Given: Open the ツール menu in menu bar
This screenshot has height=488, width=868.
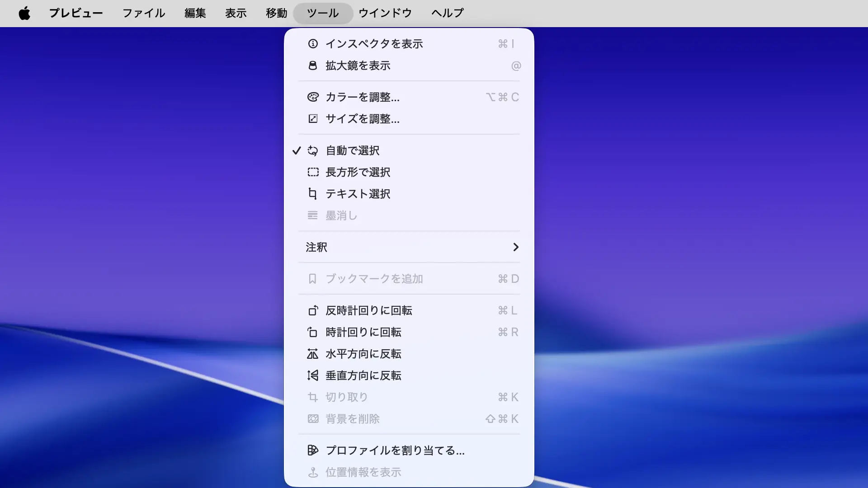Looking at the screenshot, I should [x=323, y=13].
